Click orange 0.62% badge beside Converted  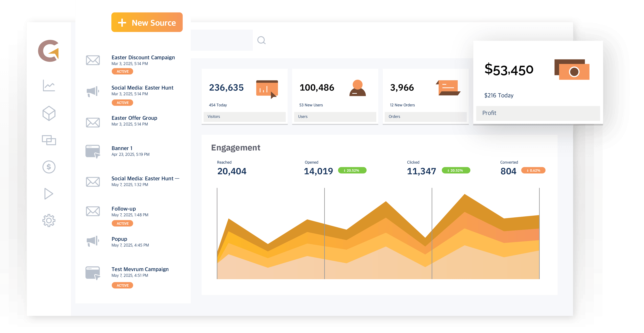point(533,170)
